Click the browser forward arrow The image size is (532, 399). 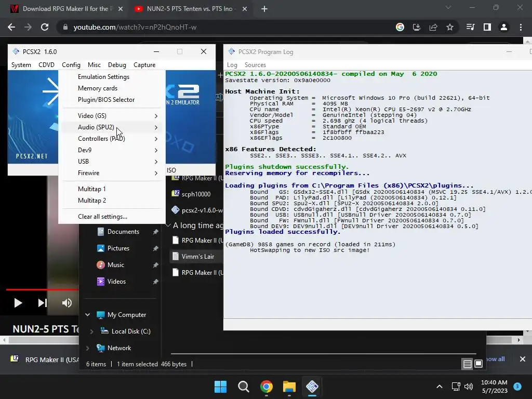pyautogui.click(x=28, y=27)
